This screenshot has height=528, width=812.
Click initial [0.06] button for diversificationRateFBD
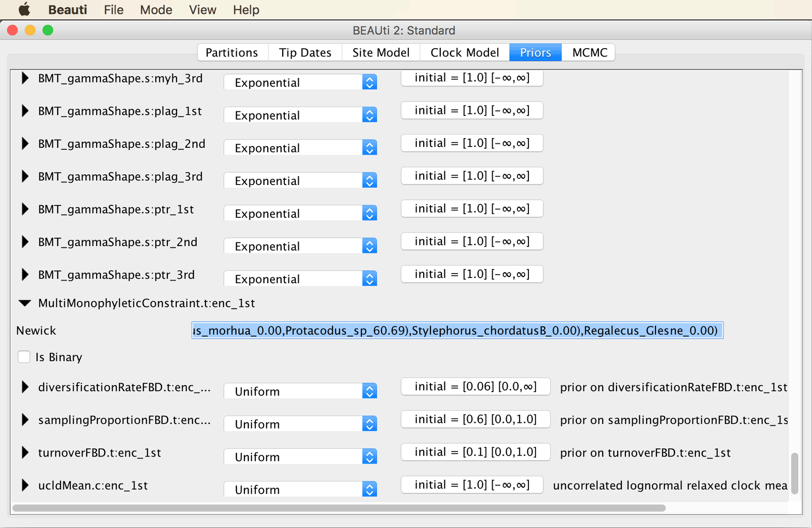tap(476, 387)
